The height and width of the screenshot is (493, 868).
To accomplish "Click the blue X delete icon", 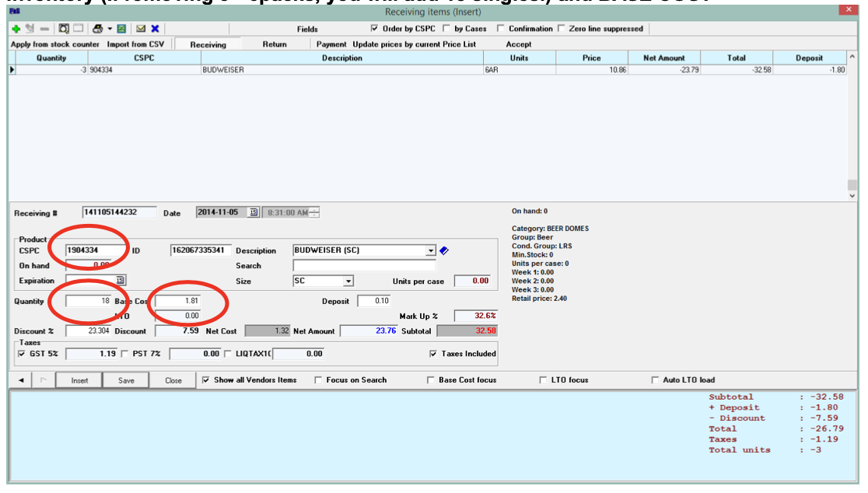I will [x=156, y=29].
